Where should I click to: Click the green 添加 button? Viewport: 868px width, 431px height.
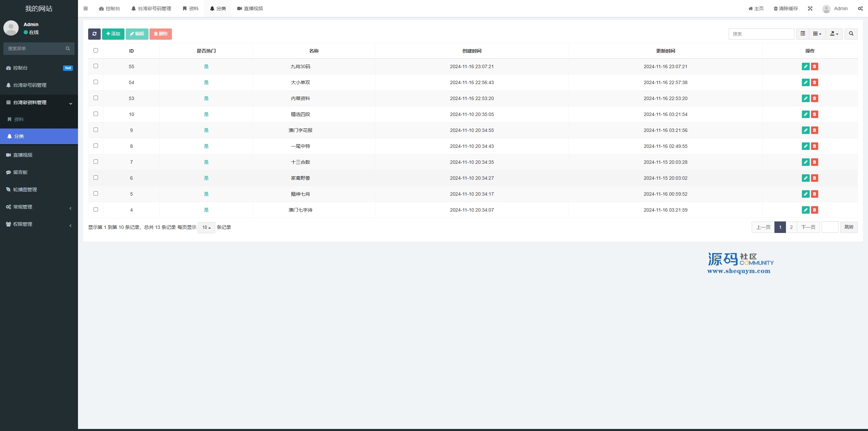tap(113, 34)
